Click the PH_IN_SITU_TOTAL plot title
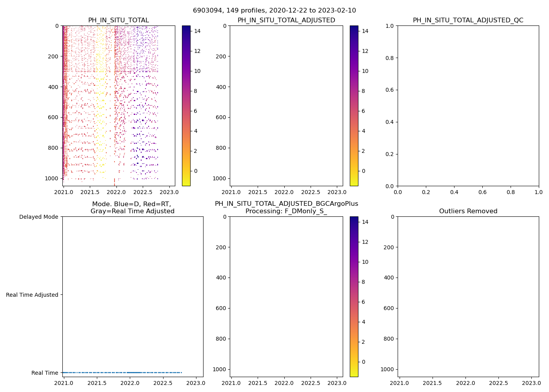 (118, 20)
